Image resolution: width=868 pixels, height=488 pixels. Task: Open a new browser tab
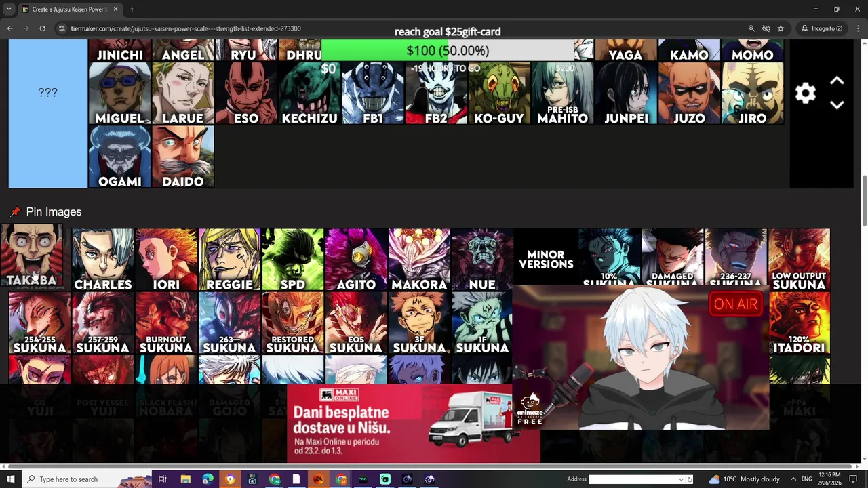(x=132, y=9)
